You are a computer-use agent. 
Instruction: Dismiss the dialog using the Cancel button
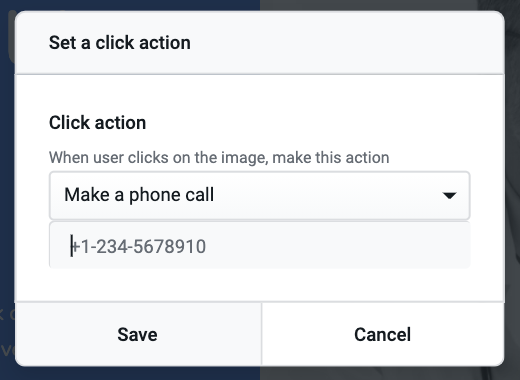pyautogui.click(x=383, y=334)
